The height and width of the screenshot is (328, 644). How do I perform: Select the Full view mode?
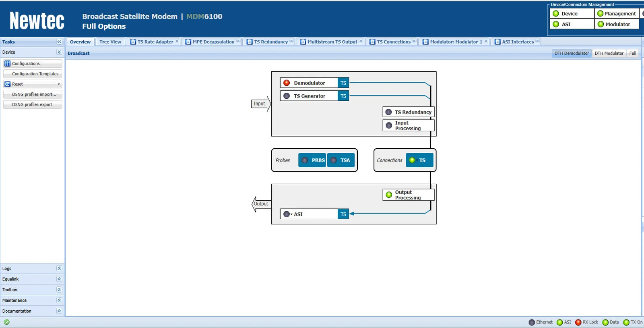coord(633,53)
